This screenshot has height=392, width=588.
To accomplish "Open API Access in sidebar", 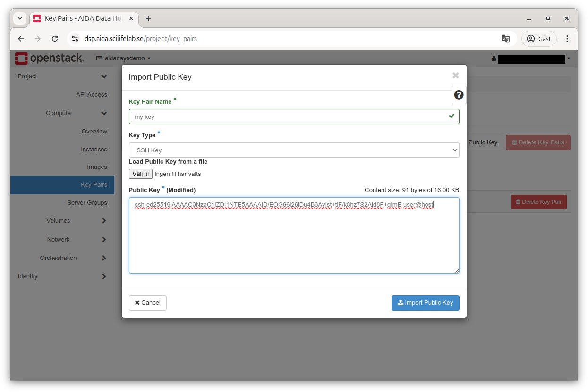I will pyautogui.click(x=92, y=95).
